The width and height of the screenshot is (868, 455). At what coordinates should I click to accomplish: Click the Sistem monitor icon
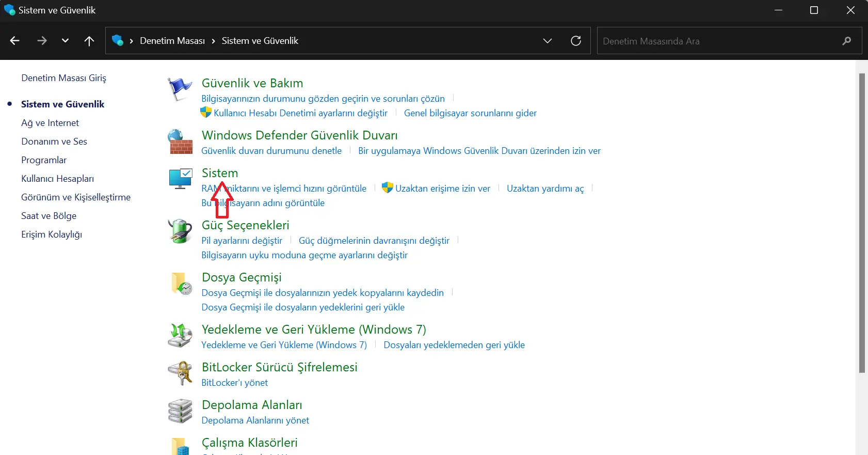181,179
